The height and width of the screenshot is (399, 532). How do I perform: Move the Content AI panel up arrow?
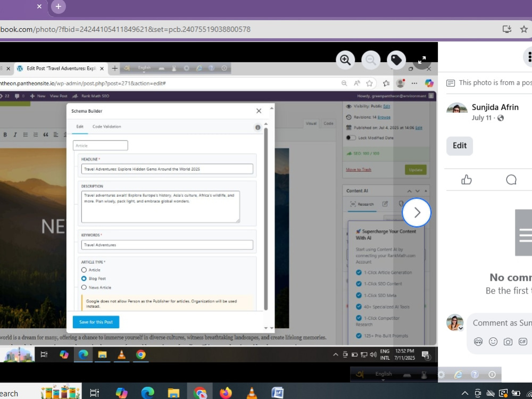coord(409,191)
